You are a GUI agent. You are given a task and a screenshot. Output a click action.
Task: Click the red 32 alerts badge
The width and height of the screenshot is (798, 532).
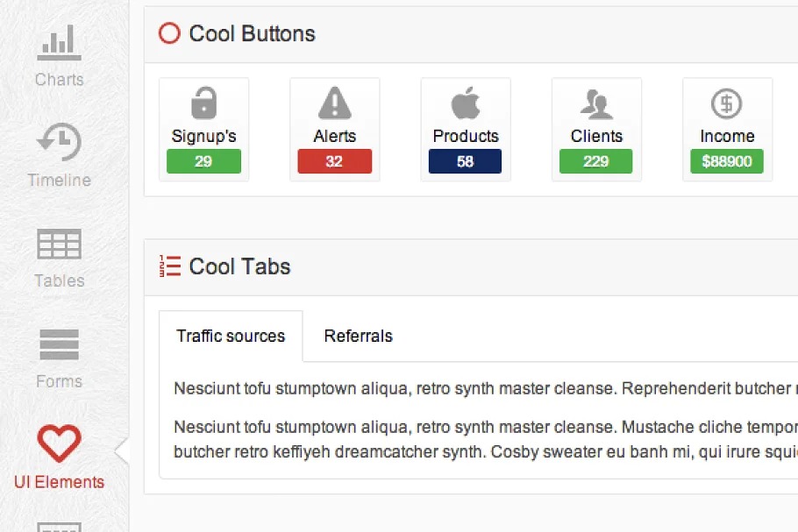[334, 161]
